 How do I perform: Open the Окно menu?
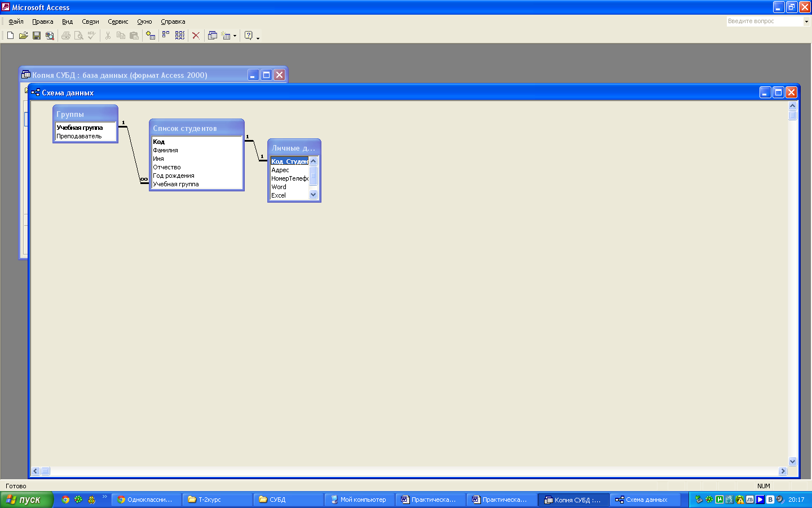[x=144, y=21]
